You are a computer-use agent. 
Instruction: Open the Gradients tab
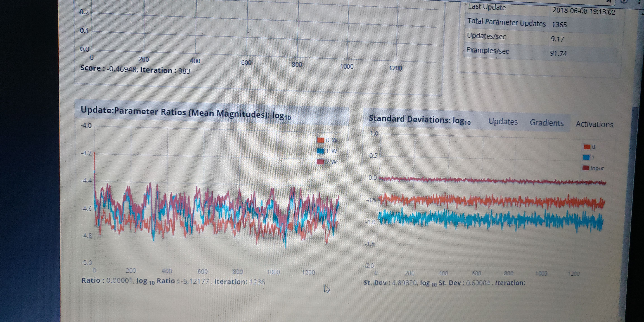pyautogui.click(x=547, y=123)
